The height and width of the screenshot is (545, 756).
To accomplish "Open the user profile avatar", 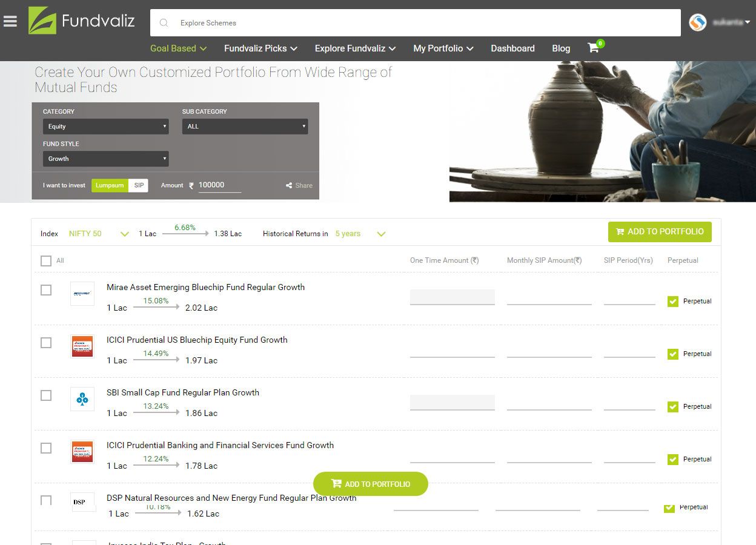I will click(698, 22).
